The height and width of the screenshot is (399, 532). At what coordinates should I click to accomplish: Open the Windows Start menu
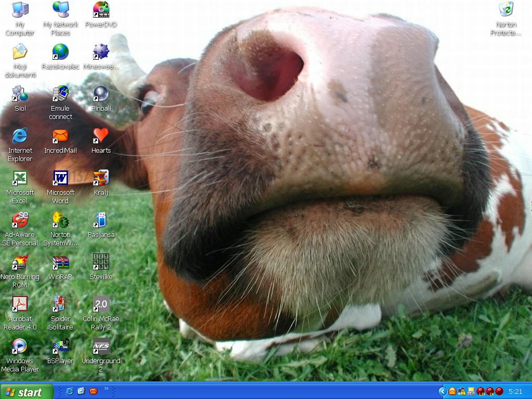point(26,392)
